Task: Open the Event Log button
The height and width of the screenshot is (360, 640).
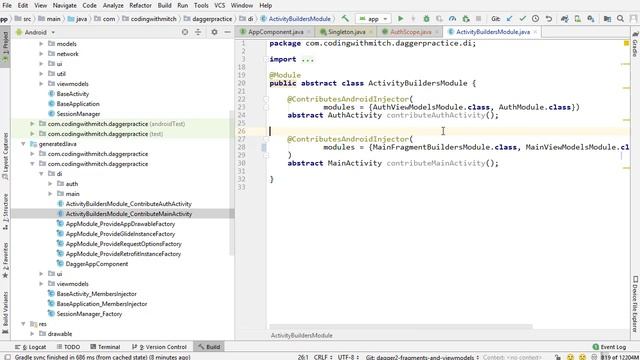Action: pyautogui.click(x=609, y=347)
